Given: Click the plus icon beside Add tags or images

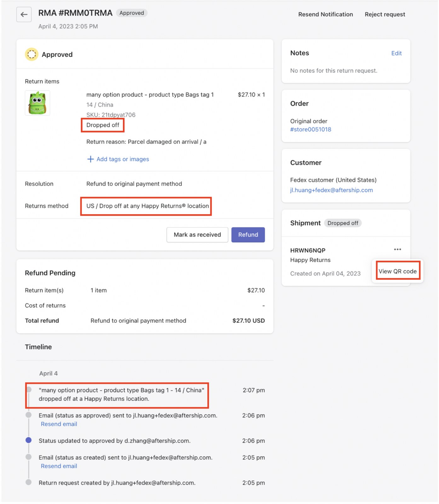Looking at the screenshot, I should tap(90, 159).
